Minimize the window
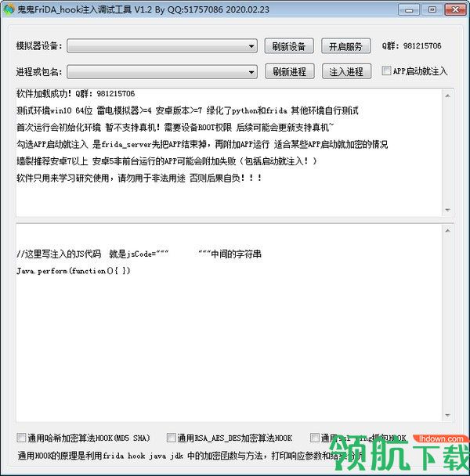The image size is (470, 476). click(x=409, y=9)
